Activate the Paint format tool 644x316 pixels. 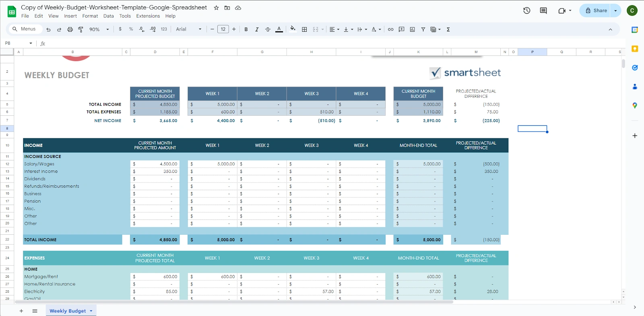(x=80, y=29)
